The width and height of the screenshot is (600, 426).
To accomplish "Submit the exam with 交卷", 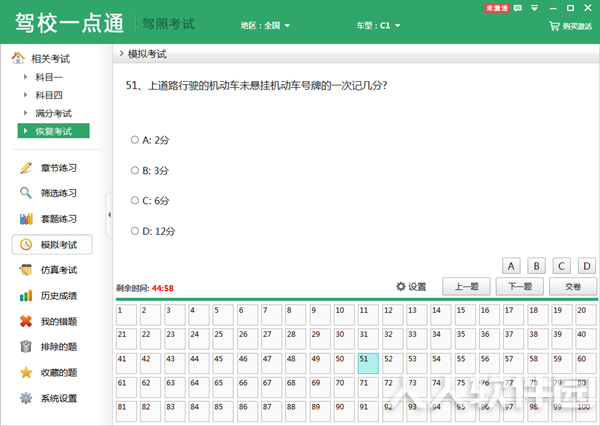I will tap(573, 287).
